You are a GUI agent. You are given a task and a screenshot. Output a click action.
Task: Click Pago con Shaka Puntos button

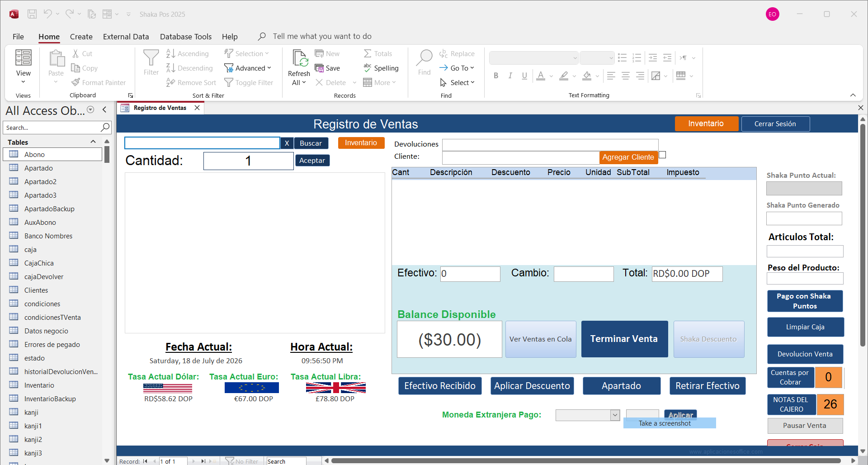[805, 301]
